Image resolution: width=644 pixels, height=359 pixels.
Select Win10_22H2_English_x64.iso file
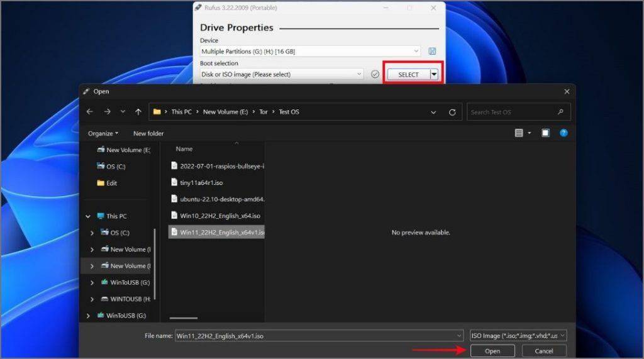216,216
